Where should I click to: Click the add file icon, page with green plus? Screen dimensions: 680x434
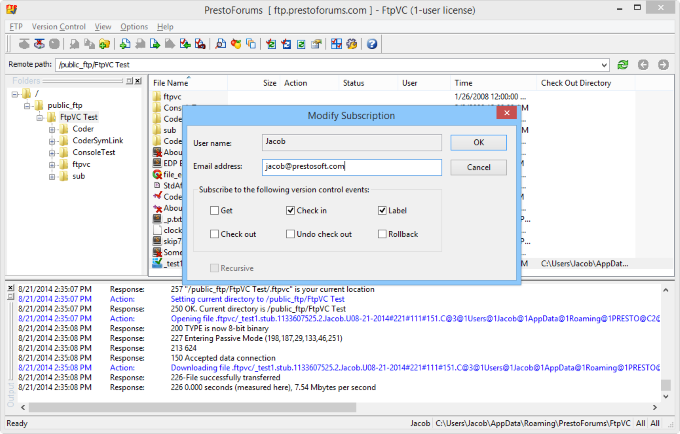click(125, 44)
